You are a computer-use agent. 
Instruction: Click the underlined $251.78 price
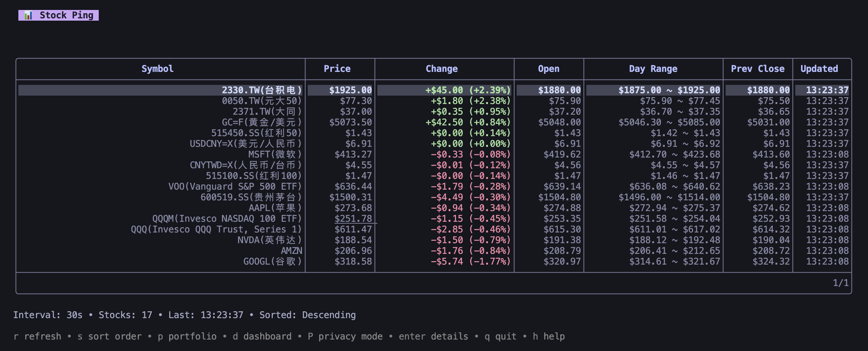click(x=353, y=219)
